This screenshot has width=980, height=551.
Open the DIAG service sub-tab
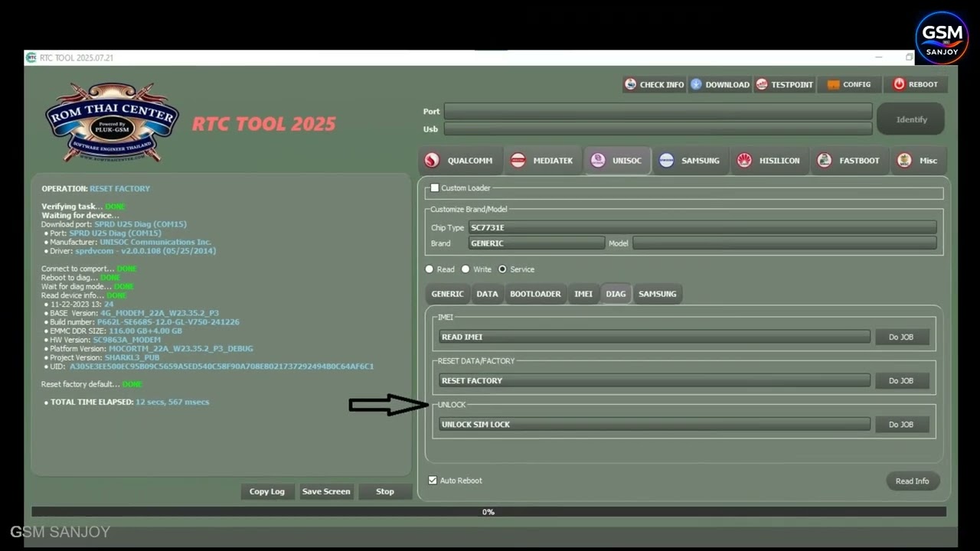(616, 294)
